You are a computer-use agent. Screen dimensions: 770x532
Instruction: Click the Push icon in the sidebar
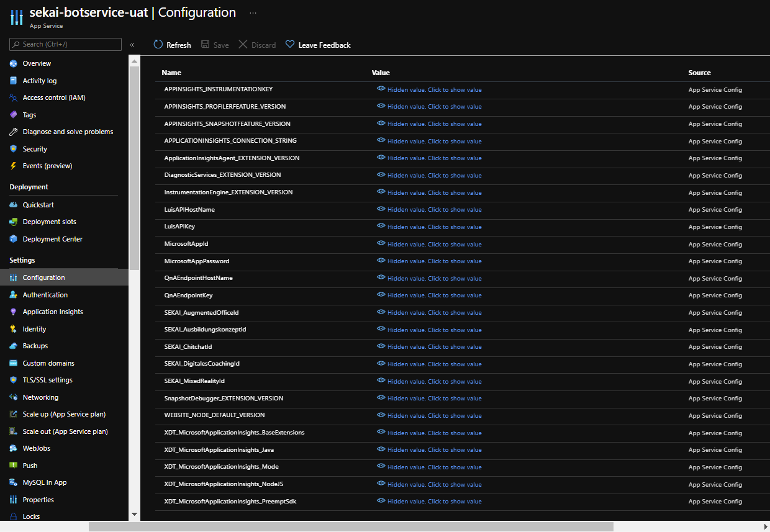coord(13,465)
